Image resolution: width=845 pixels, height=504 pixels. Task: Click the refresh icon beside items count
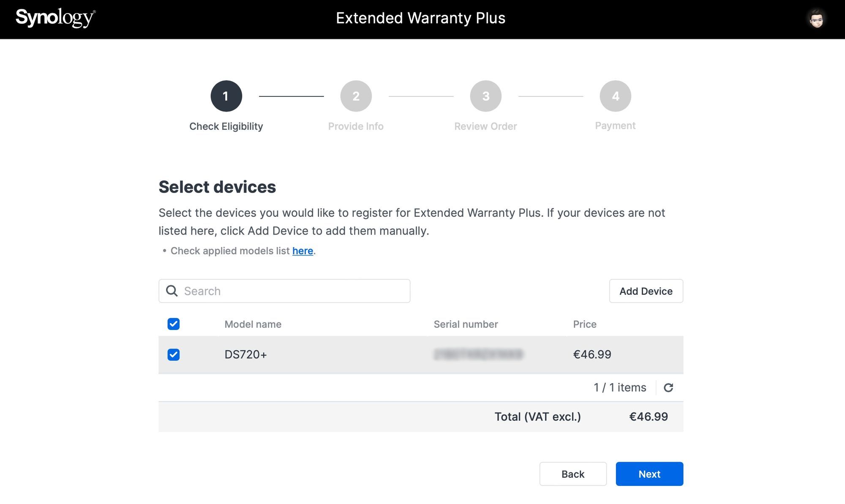click(x=668, y=387)
